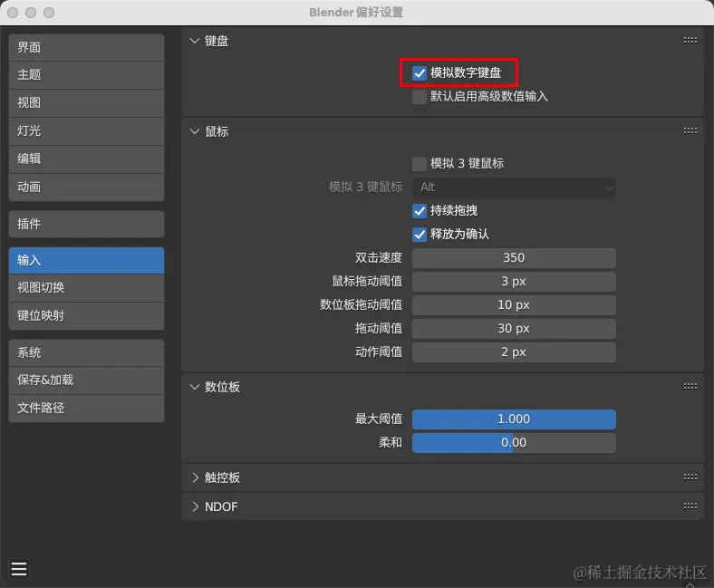Go to the 动画 preferences tab
Image resolution: width=714 pixels, height=588 pixels.
pos(86,188)
